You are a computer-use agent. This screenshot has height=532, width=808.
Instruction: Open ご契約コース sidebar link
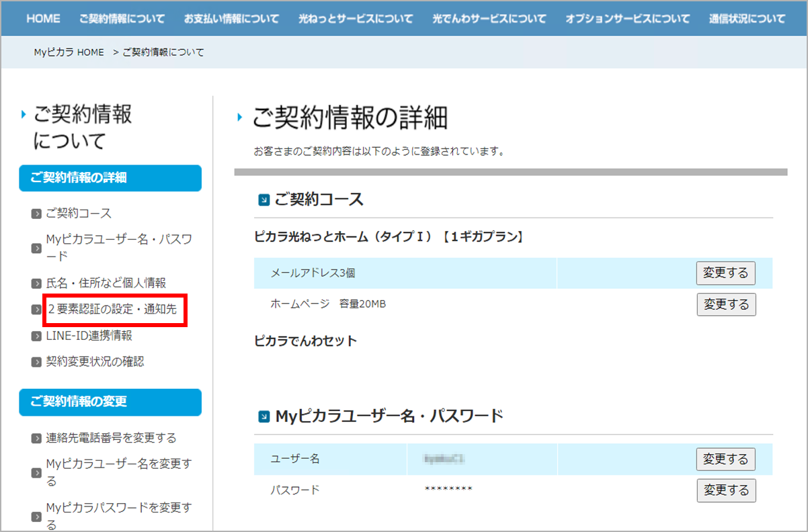pos(79,214)
